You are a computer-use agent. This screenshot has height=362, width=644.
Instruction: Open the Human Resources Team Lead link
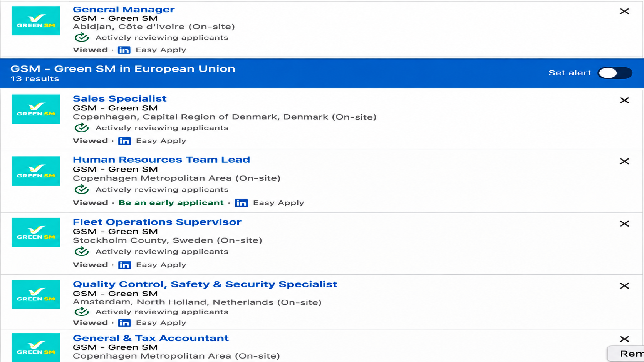(161, 160)
